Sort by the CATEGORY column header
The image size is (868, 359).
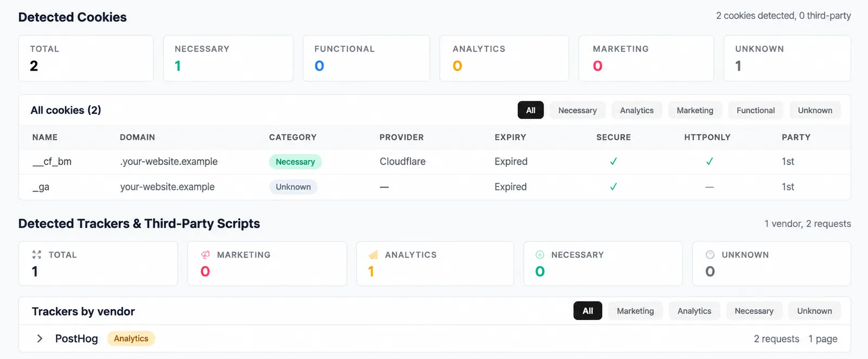[293, 137]
